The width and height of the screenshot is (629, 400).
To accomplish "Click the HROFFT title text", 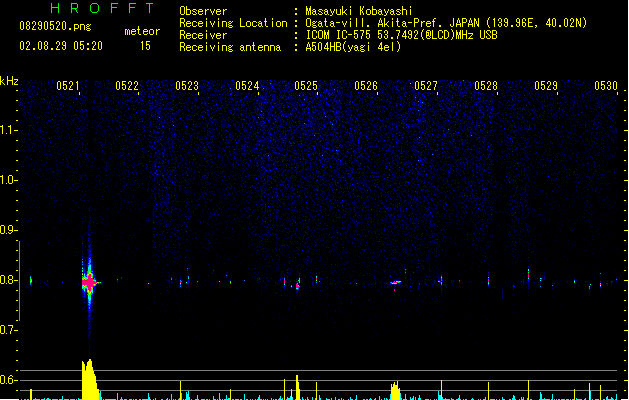I will pos(102,8).
